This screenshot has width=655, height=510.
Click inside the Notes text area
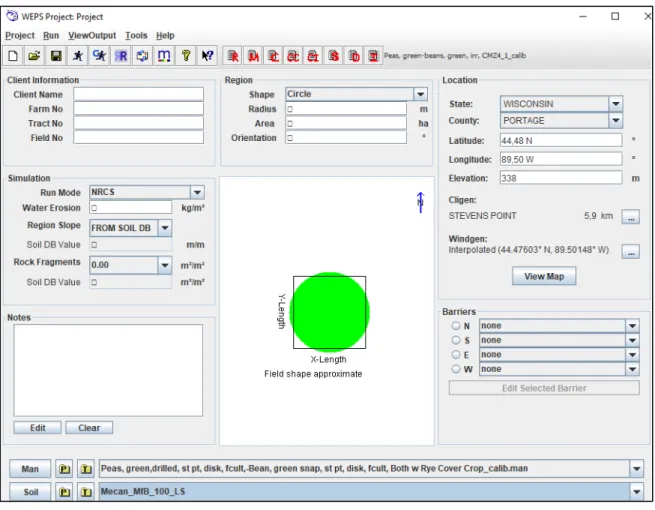coord(108,370)
